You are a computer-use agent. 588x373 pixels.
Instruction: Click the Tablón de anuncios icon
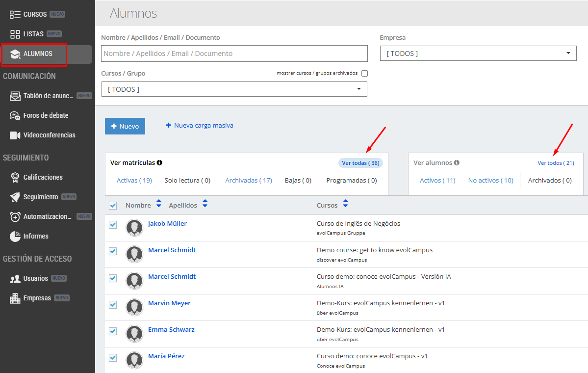click(15, 96)
